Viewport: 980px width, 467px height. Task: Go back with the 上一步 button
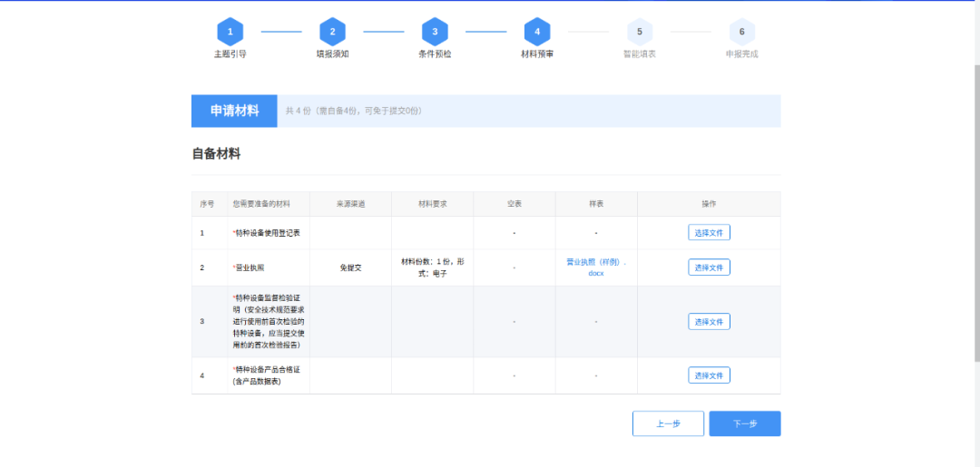[x=668, y=423]
